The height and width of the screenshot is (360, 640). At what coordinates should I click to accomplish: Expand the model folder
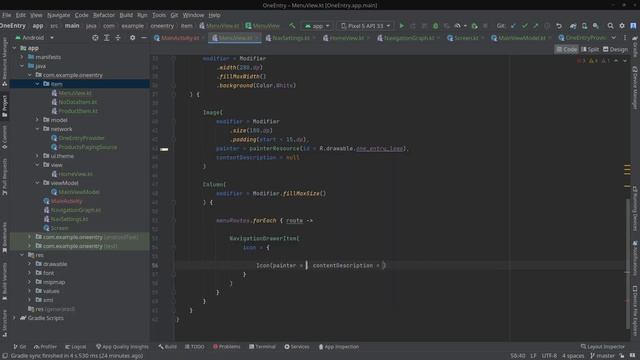tap(37, 120)
